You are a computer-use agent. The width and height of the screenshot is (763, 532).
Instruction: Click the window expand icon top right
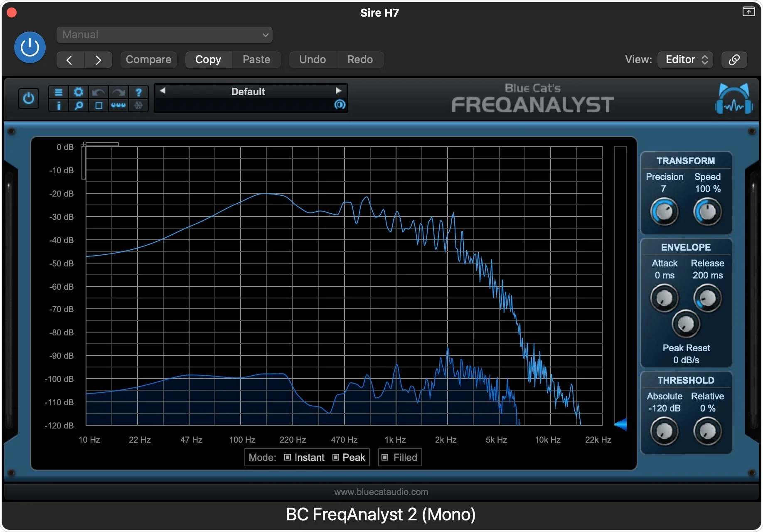click(748, 12)
